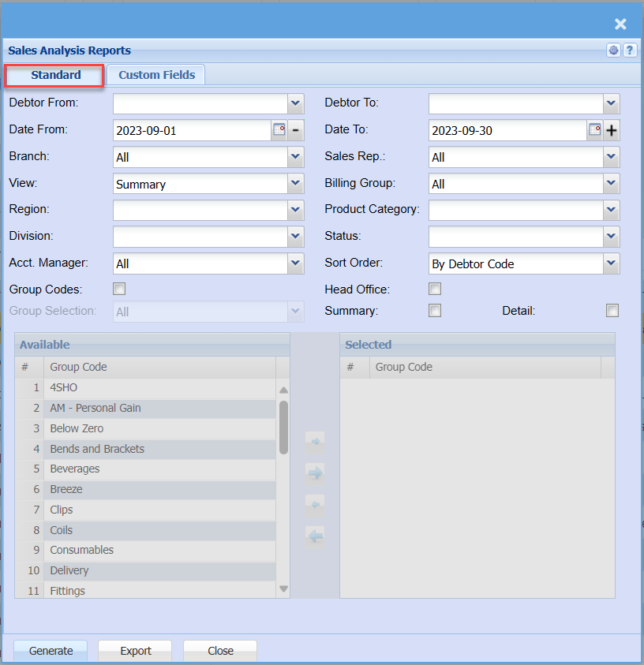Tick the Head Office checkbox
Viewport: 644px width, 665px height.
point(435,289)
